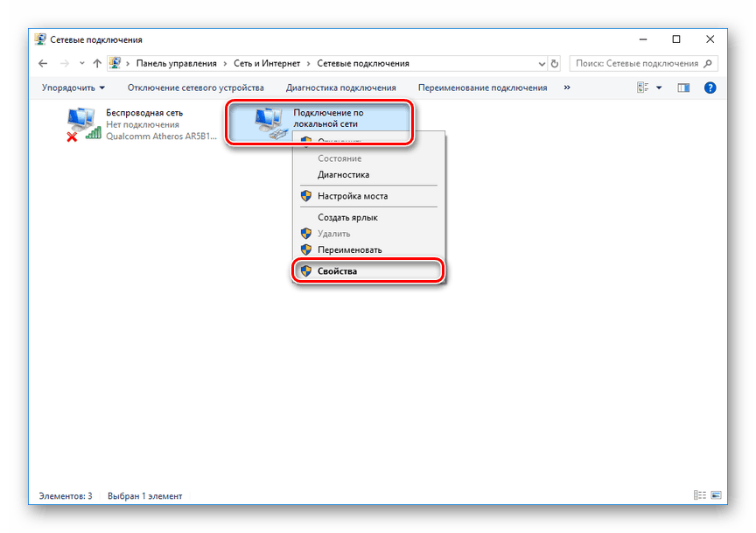756x533 pixels.
Task: Click the Up one level arrow
Action: (x=96, y=64)
